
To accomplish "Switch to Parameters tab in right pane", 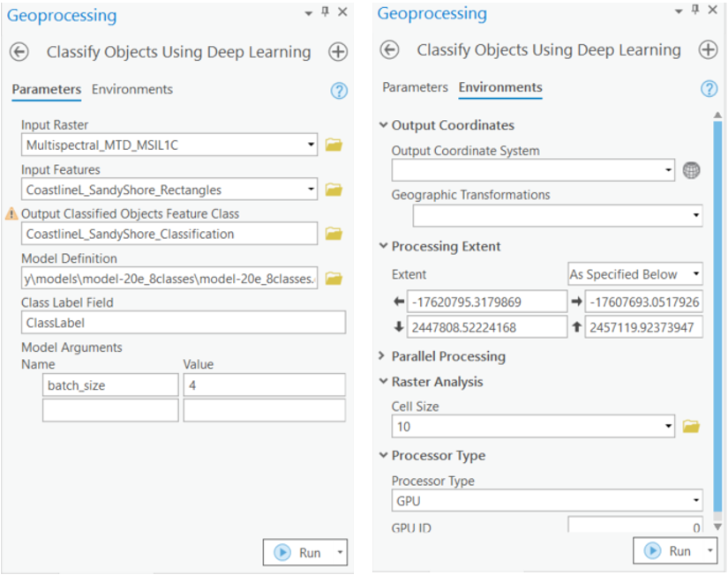I will click(x=415, y=87).
